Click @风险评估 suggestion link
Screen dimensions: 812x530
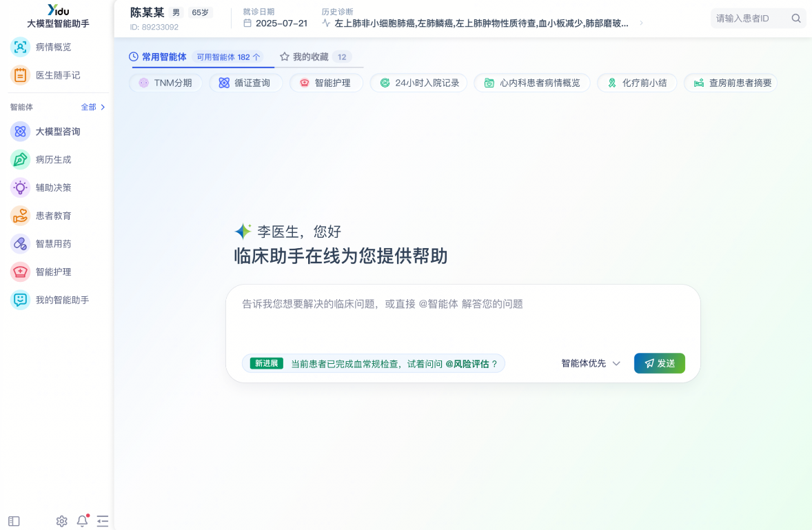[467, 364]
